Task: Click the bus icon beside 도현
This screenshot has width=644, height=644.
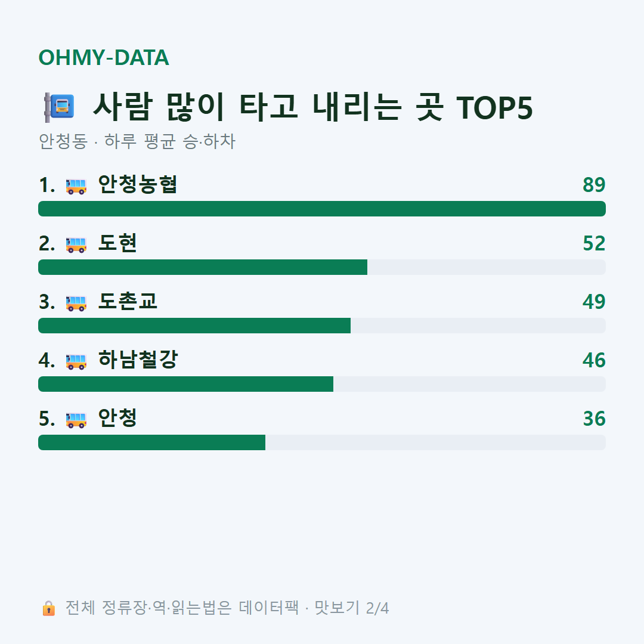Action: (76, 244)
